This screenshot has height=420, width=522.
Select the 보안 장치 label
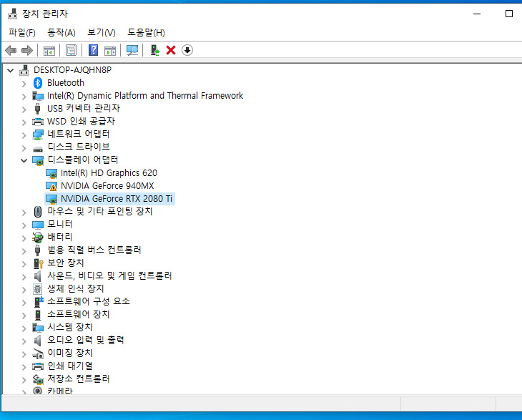[x=66, y=263]
